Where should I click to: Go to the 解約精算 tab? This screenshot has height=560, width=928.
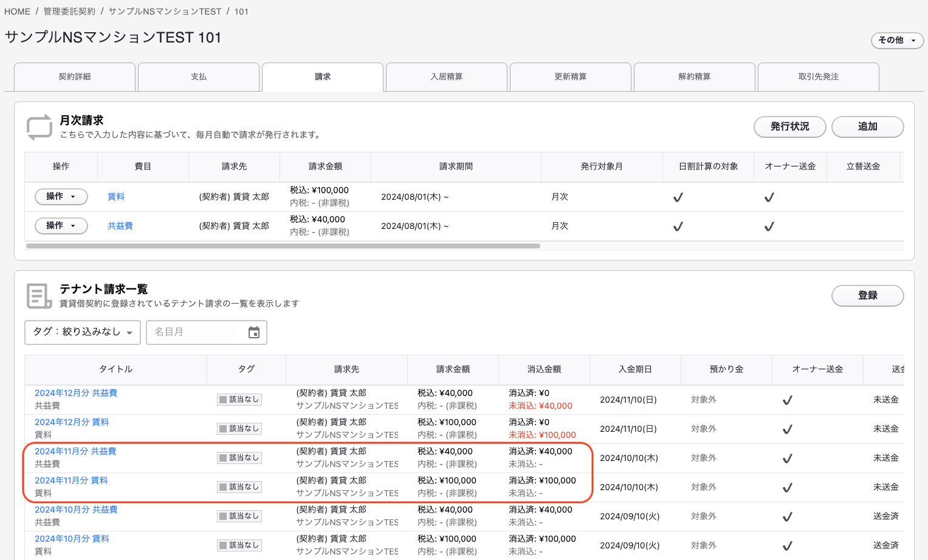pos(695,77)
